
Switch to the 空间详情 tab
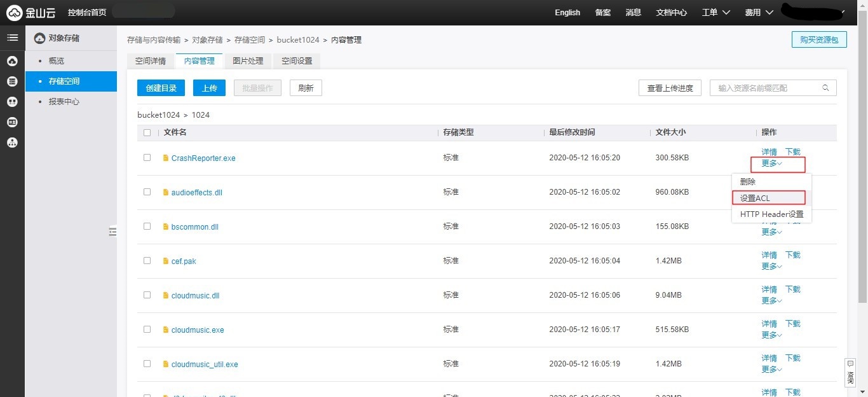(x=151, y=61)
